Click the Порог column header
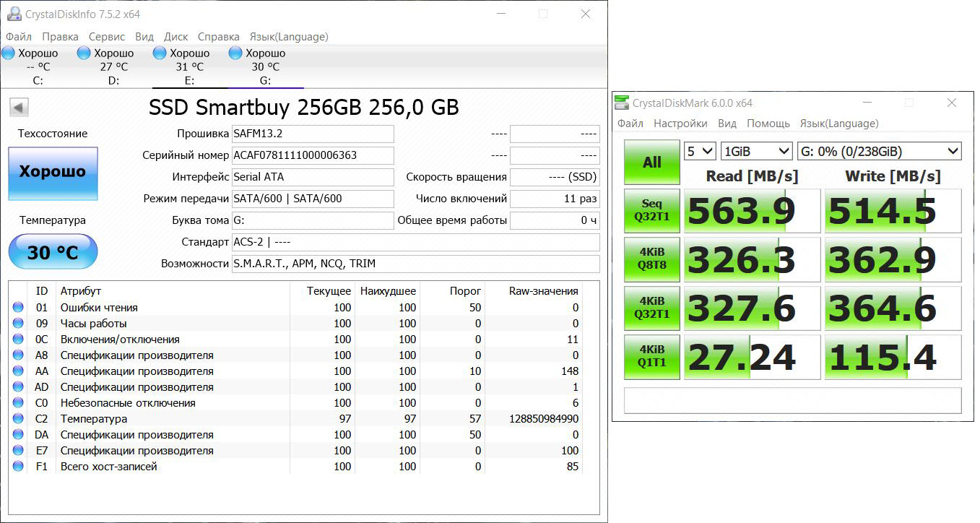This screenshot has width=980, height=523. pos(466,291)
